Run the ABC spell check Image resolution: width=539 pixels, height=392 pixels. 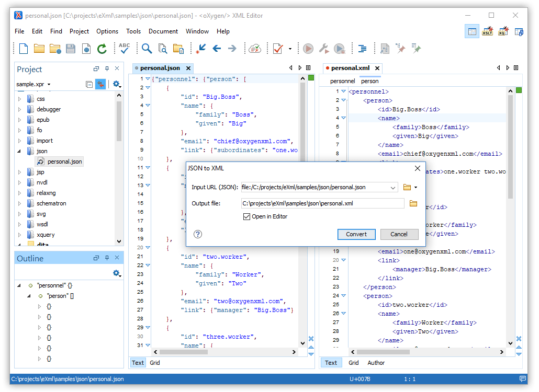coord(124,49)
